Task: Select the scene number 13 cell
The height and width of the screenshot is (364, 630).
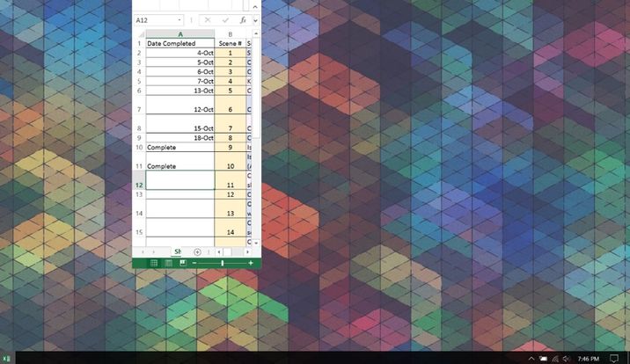Action: pos(231,208)
